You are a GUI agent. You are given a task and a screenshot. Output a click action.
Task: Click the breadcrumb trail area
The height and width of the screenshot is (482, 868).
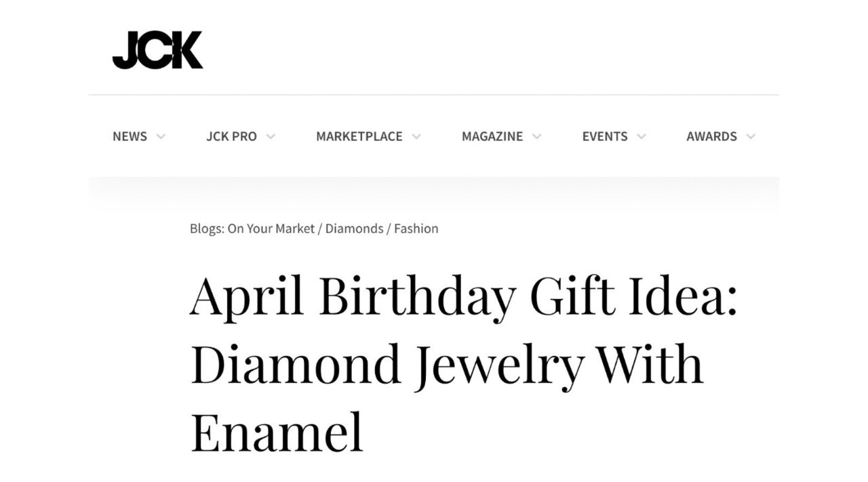click(314, 228)
